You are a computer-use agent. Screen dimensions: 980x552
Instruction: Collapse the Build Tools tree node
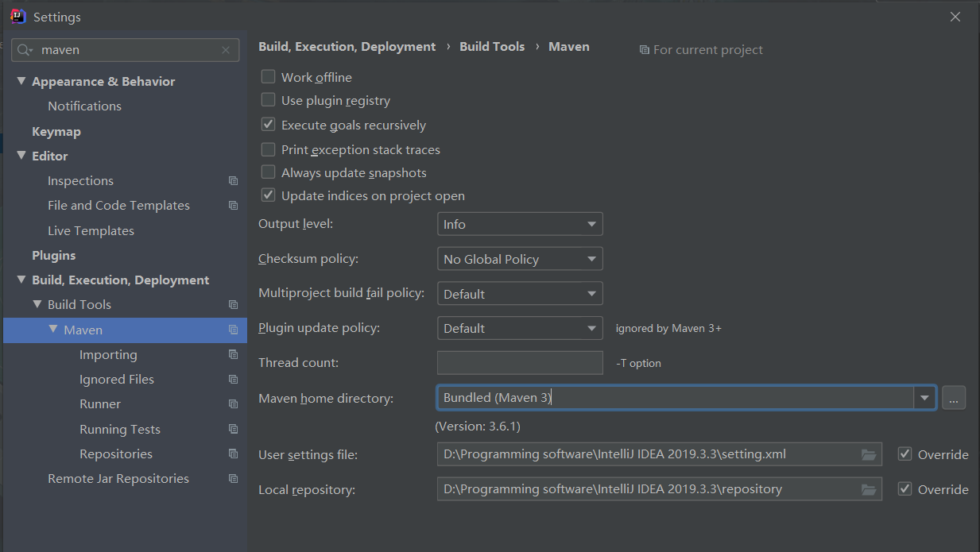pos(37,305)
